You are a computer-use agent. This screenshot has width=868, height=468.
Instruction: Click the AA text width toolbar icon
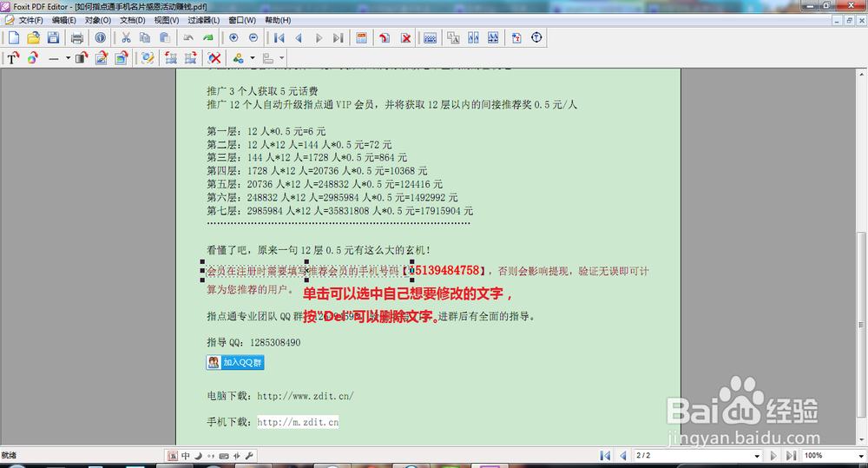coord(493,37)
